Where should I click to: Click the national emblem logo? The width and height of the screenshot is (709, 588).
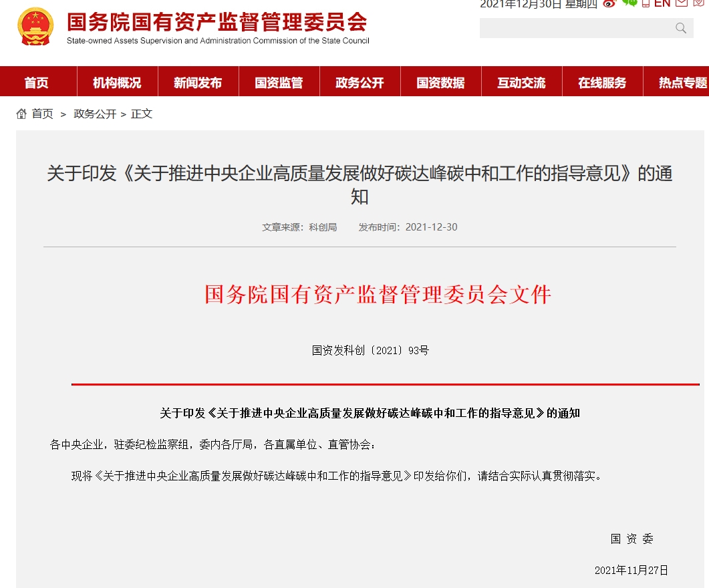pos(36,26)
